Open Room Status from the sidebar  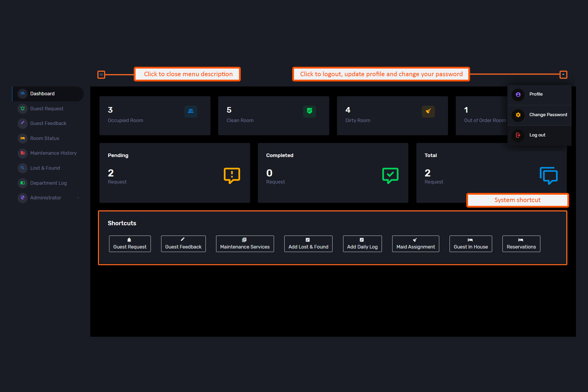point(45,138)
